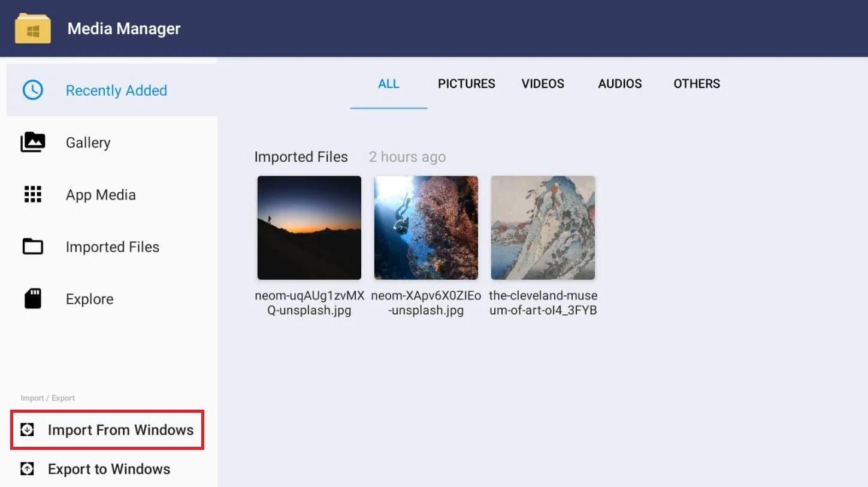868x487 pixels.
Task: Switch to the PICTURES tab
Action: pos(466,84)
